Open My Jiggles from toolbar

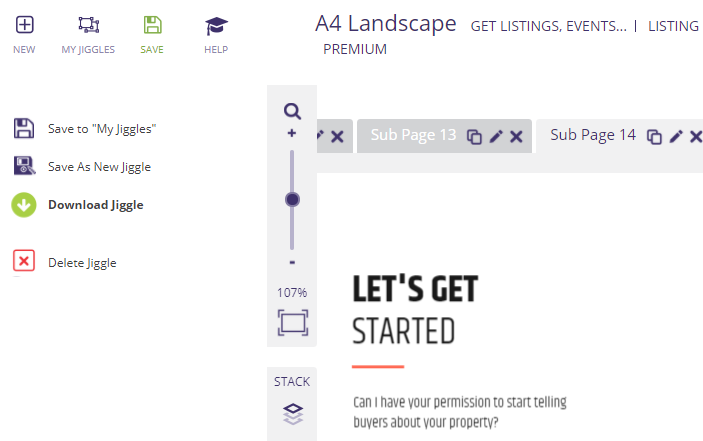tap(88, 25)
